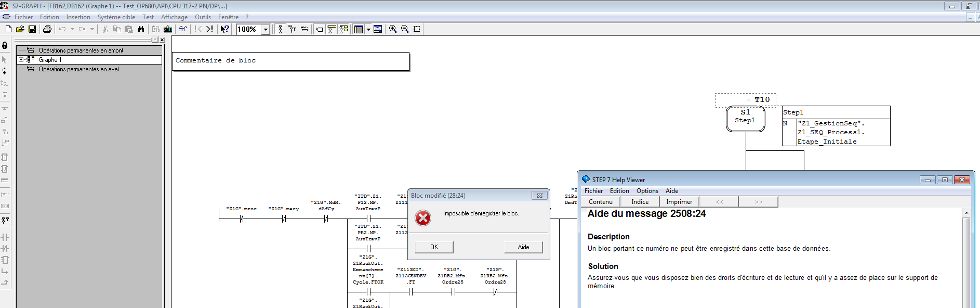This screenshot has width=980, height=308.
Task: Click the Download to PLC icon
Action: point(168,29)
